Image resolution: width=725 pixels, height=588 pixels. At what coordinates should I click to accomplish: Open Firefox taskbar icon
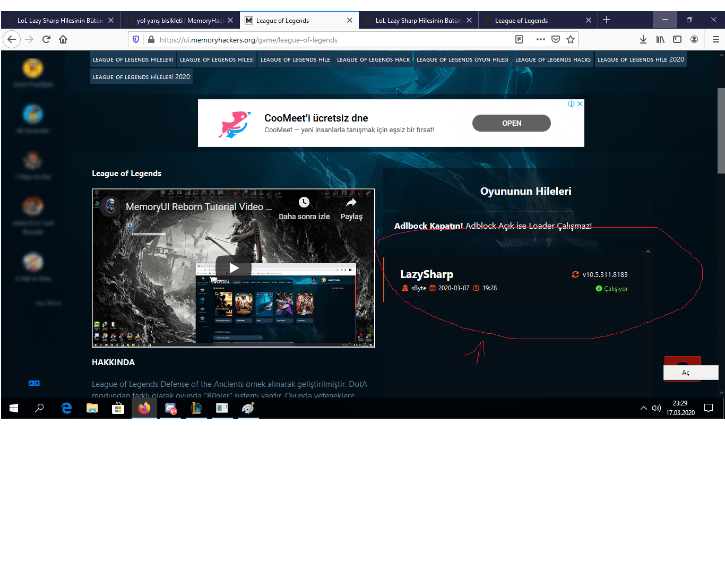click(144, 408)
